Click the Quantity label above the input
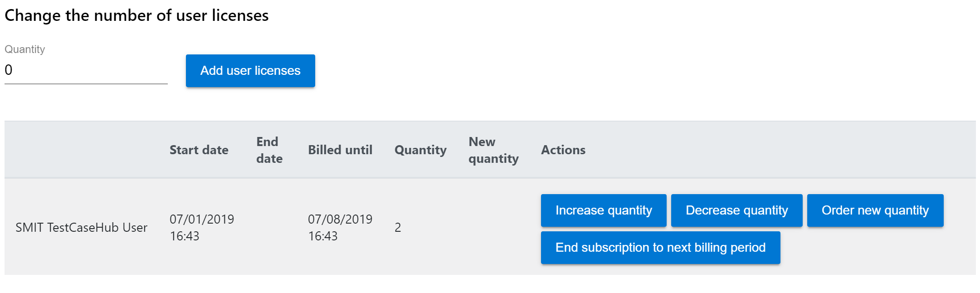This screenshot has height=293, width=980. pyautogui.click(x=25, y=49)
